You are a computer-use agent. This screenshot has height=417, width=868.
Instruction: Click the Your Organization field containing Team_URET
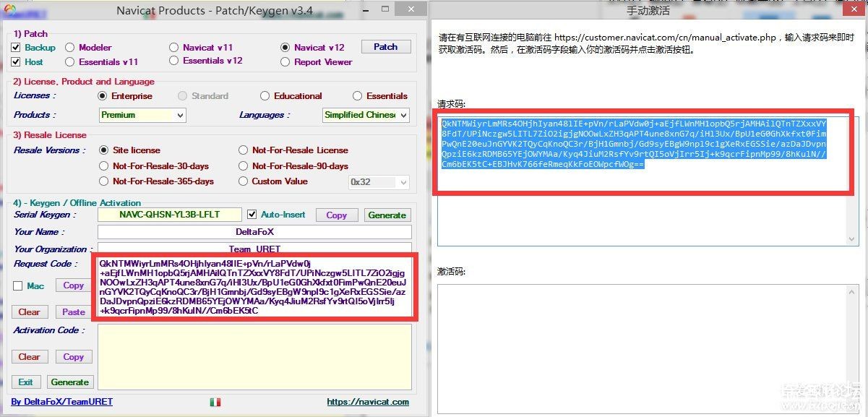click(254, 249)
